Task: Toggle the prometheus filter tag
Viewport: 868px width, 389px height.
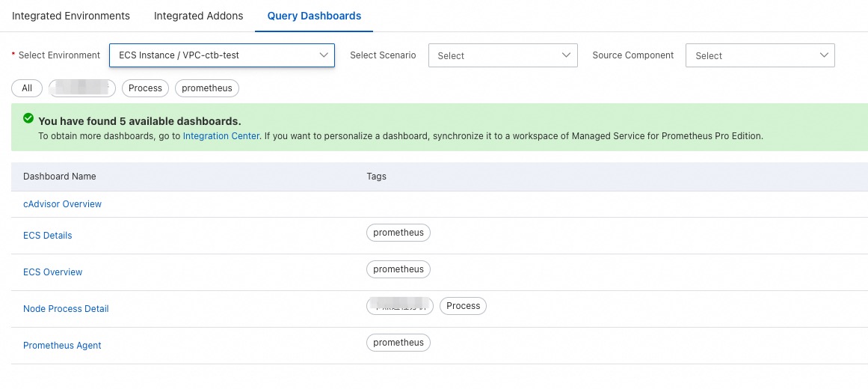Action: [x=207, y=88]
